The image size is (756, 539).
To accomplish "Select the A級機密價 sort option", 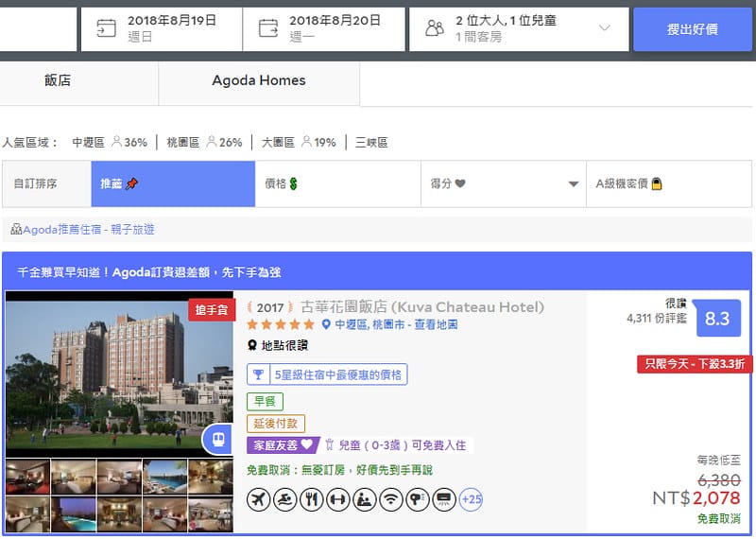I will (669, 183).
